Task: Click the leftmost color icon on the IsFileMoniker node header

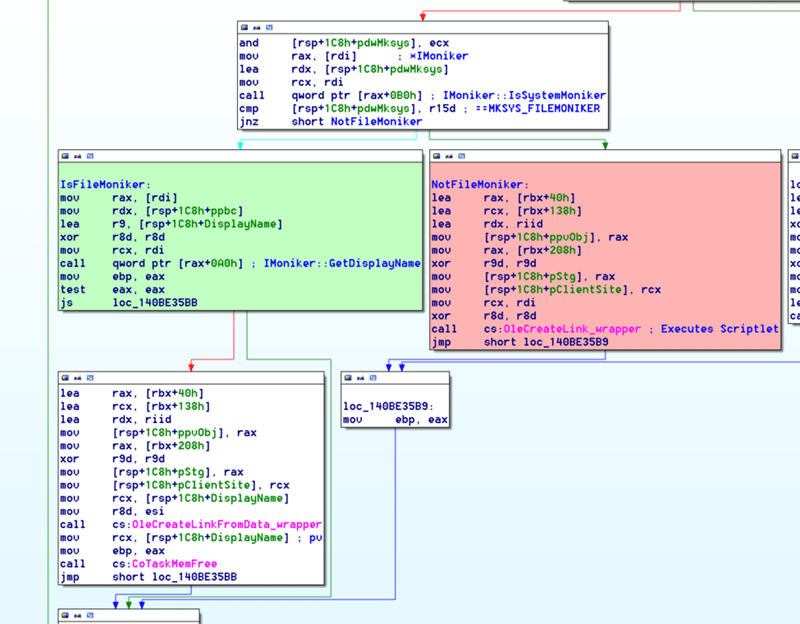Action: click(x=66, y=156)
